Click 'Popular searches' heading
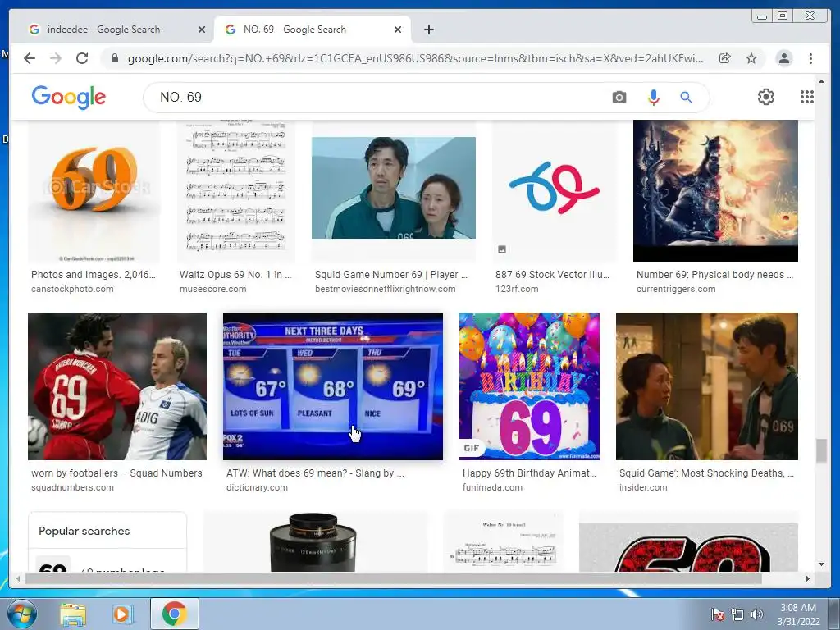This screenshot has height=630, width=840. tap(84, 531)
